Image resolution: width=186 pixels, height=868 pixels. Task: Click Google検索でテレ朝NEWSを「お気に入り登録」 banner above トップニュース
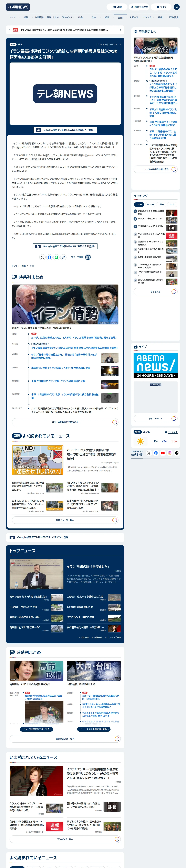pyautogui.click(x=65, y=537)
